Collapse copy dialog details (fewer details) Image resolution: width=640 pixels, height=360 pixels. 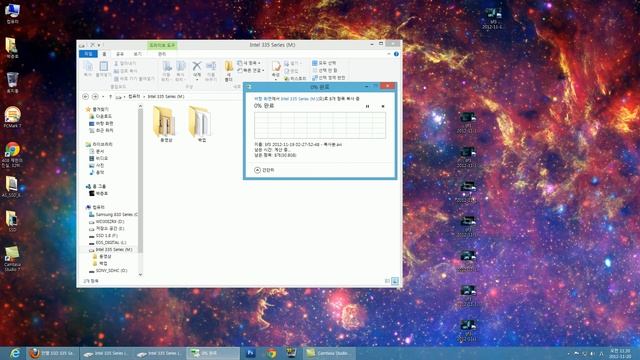[x=264, y=170]
